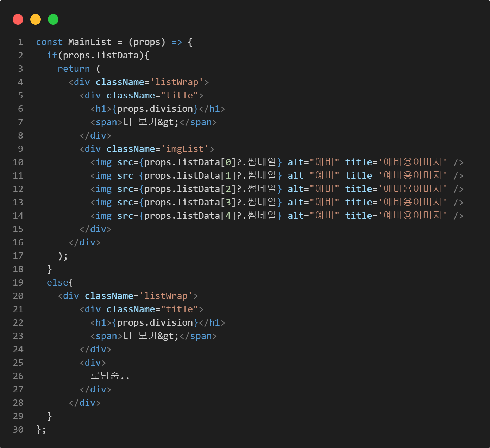Click line number 29 in the gutter
The width and height of the screenshot is (490, 448).
coord(18,416)
